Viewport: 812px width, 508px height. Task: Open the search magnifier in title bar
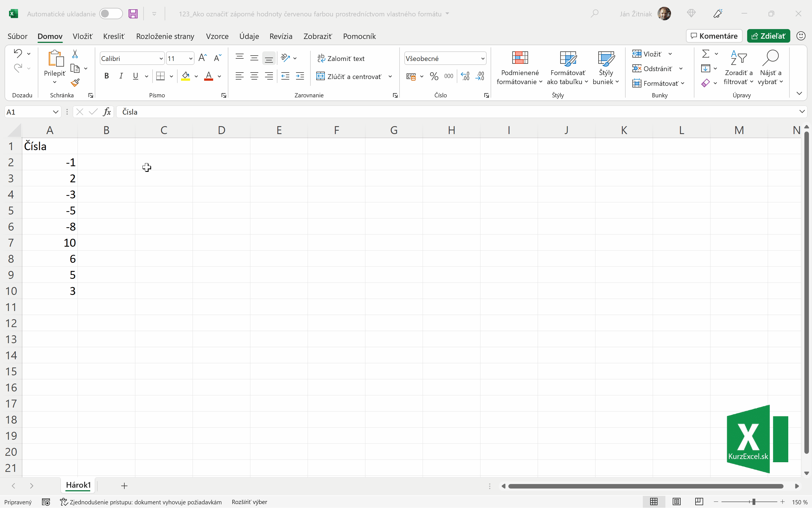(x=595, y=14)
